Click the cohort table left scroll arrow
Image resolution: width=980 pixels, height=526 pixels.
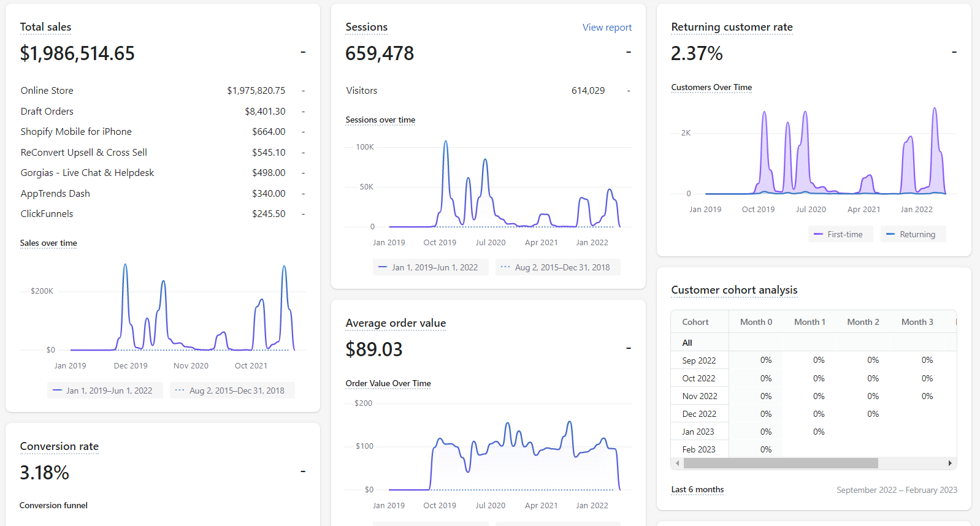tap(677, 463)
